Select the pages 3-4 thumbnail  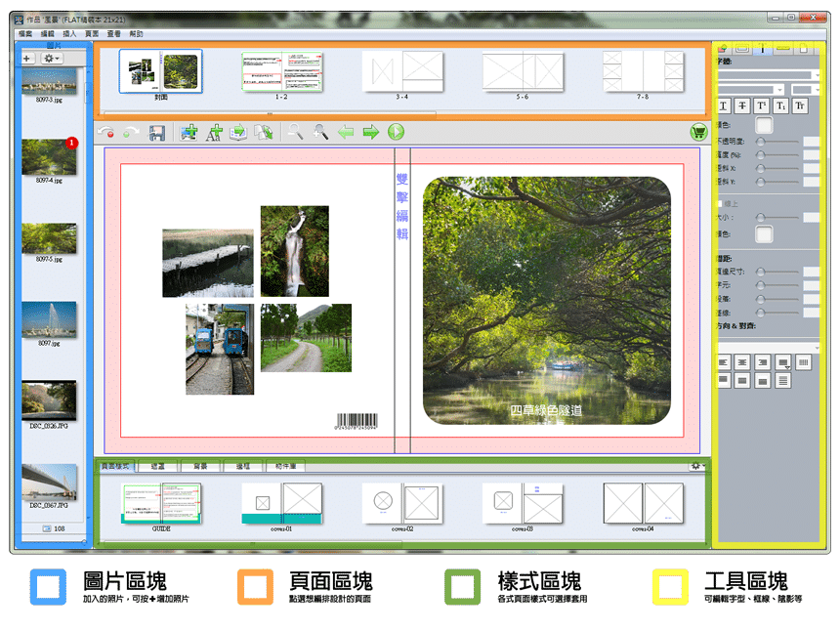(x=402, y=71)
